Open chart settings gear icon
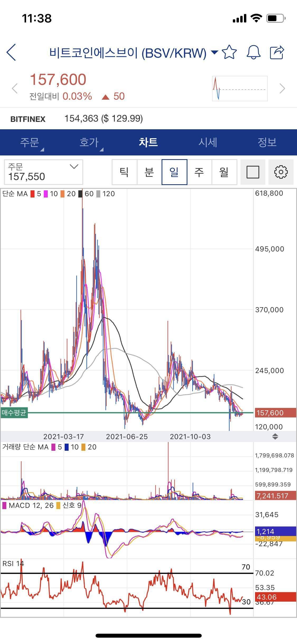 click(x=281, y=172)
